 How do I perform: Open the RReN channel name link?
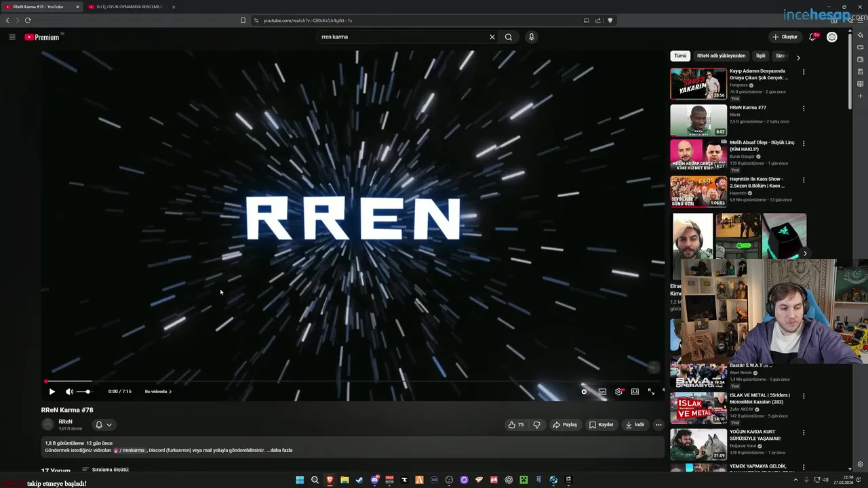[65, 421]
